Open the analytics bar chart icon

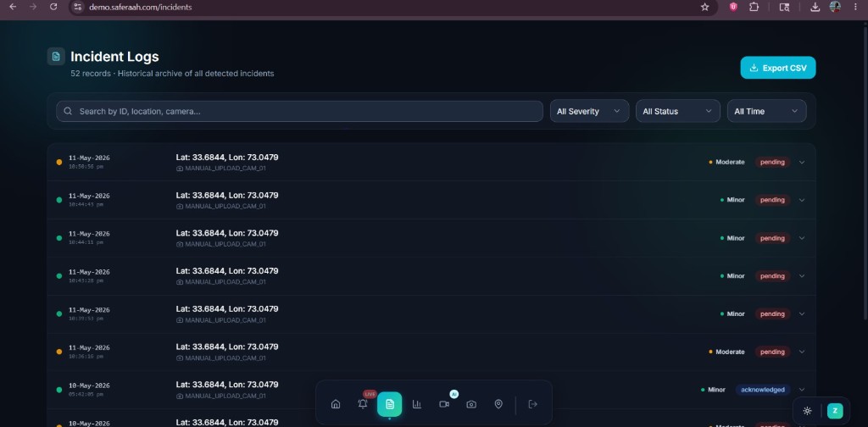tap(417, 404)
